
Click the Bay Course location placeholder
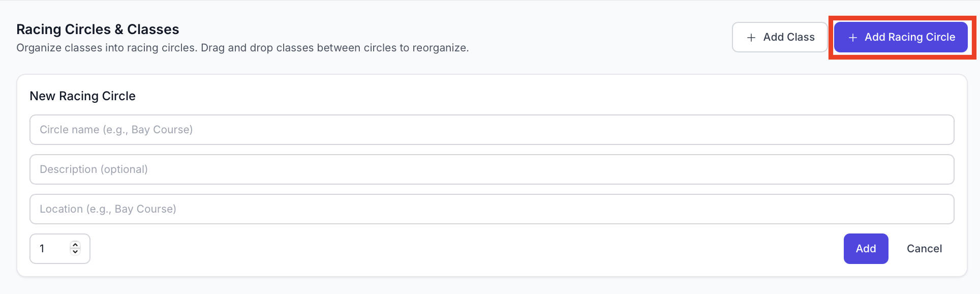(x=107, y=209)
